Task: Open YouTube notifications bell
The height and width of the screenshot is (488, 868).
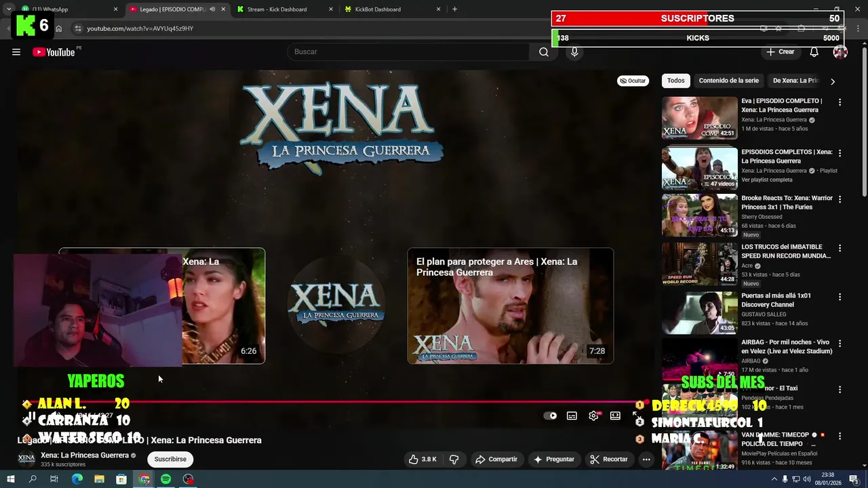Action: (814, 52)
